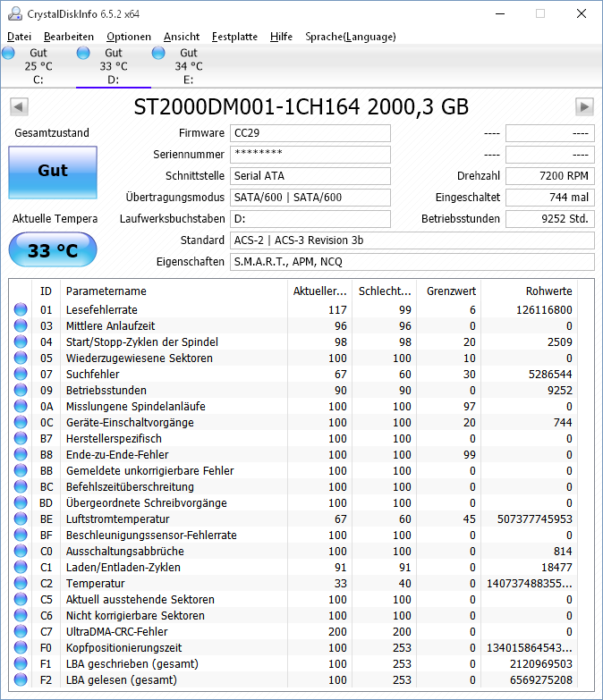Click the Standard ACS-2 field
Image resolution: width=603 pixels, height=700 pixels.
(412, 240)
